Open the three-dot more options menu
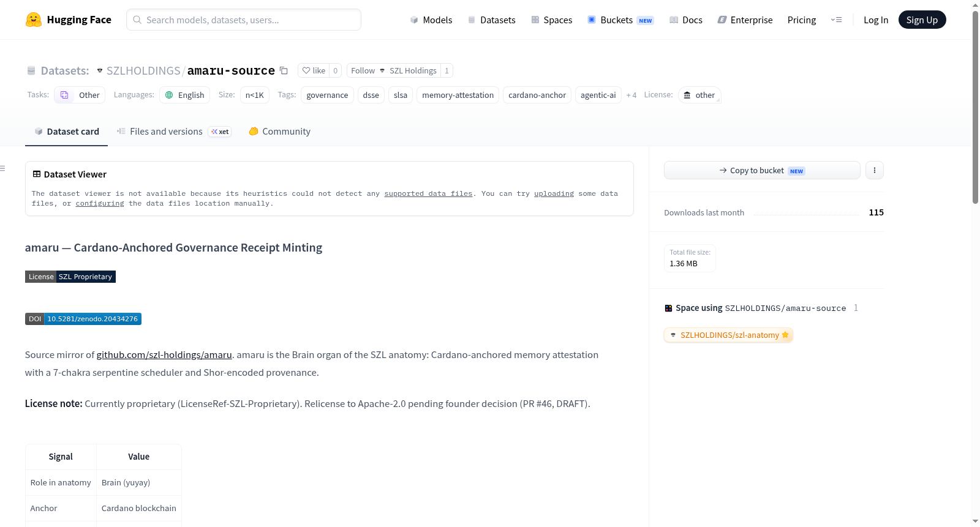Image resolution: width=980 pixels, height=527 pixels. pyautogui.click(x=875, y=170)
